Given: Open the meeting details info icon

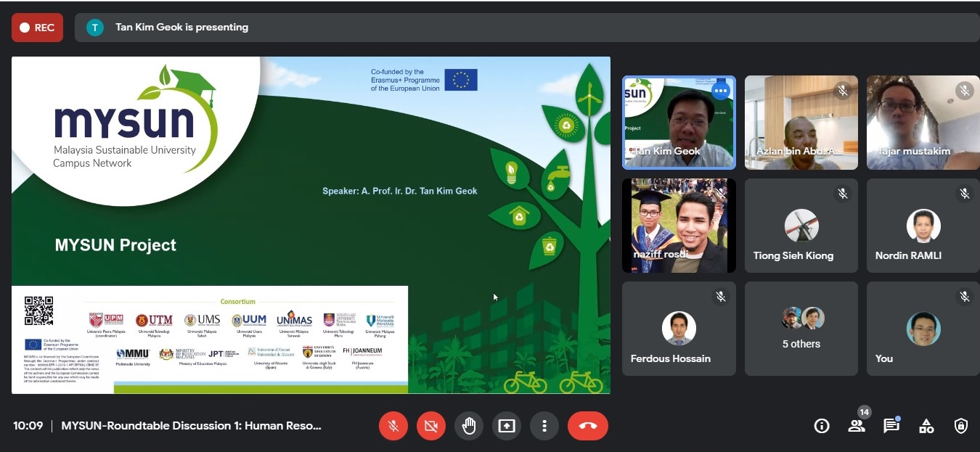Looking at the screenshot, I should [822, 426].
